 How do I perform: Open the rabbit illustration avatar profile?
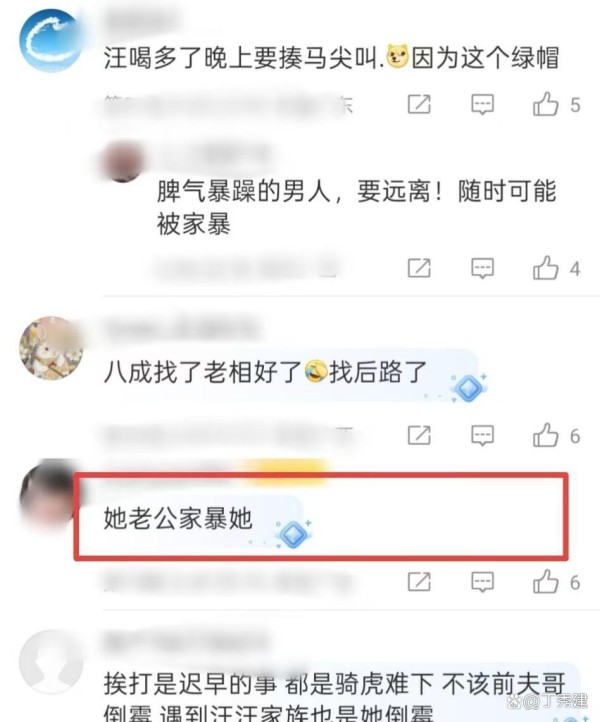(51, 348)
